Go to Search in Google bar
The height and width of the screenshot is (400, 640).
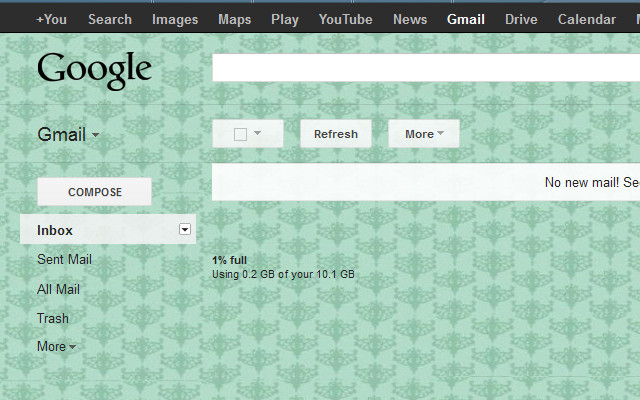[x=110, y=19]
